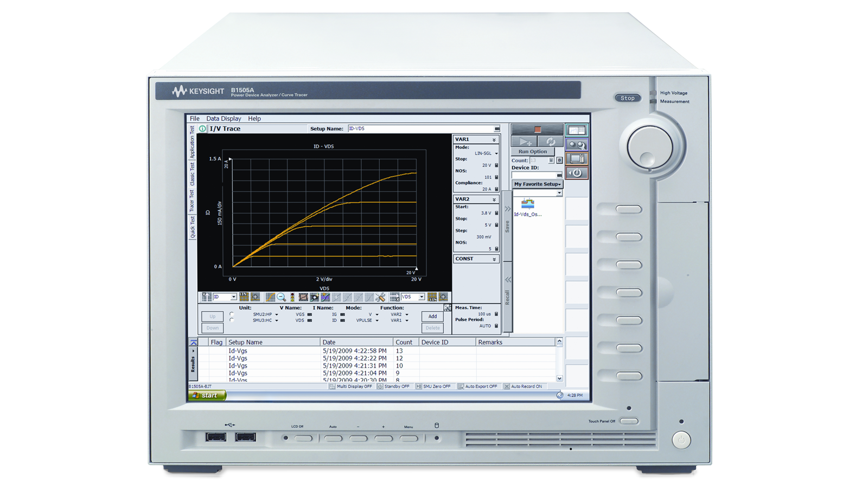Click the traffic light icon in graph toolbar
The image size is (868, 488).
point(292,297)
